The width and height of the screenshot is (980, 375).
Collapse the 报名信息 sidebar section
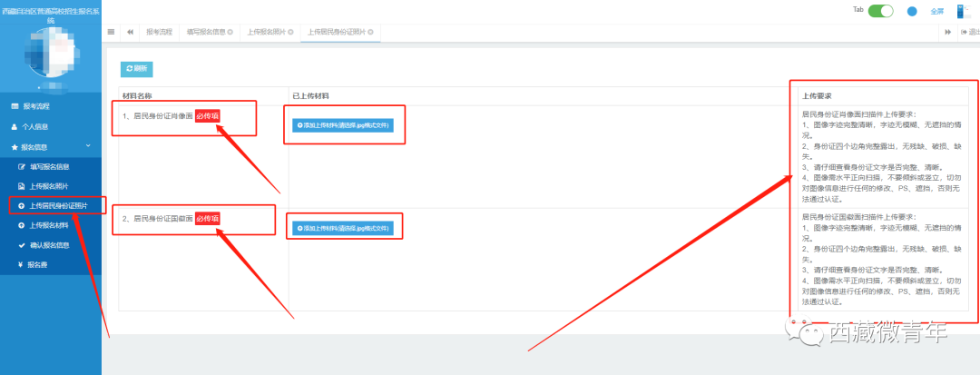pos(88,146)
